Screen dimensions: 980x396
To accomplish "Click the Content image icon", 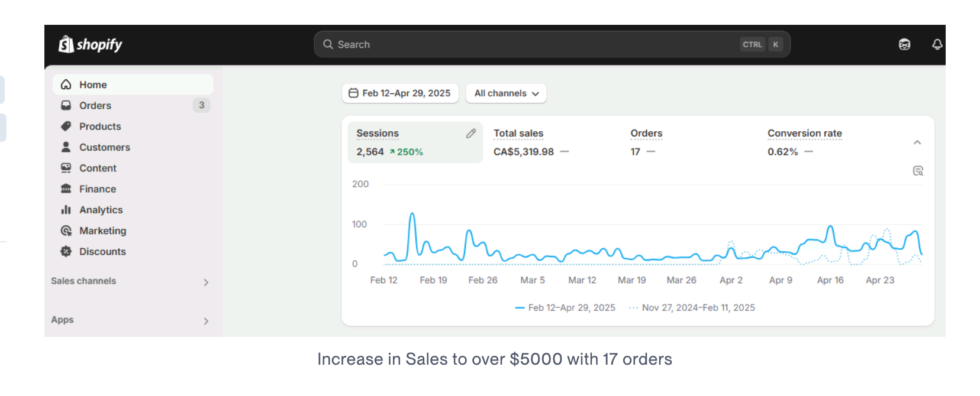I will (66, 168).
